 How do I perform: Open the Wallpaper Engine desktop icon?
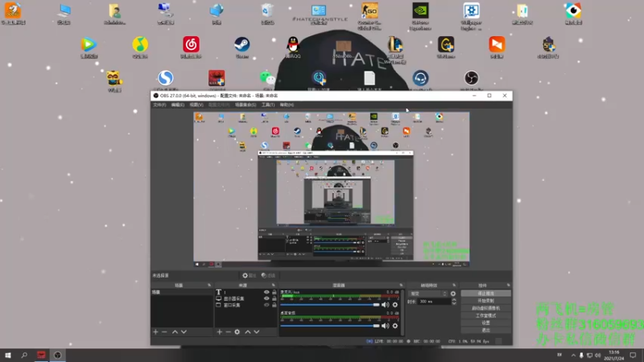472,15
